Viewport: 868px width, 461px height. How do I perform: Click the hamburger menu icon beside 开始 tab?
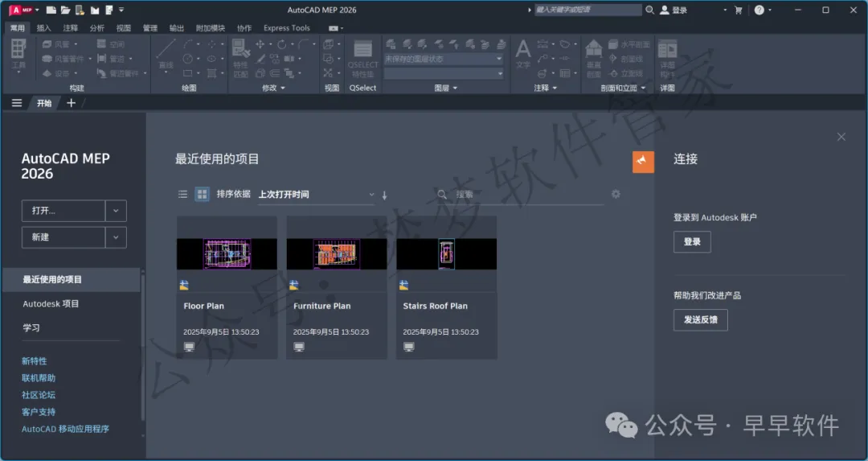click(x=17, y=103)
